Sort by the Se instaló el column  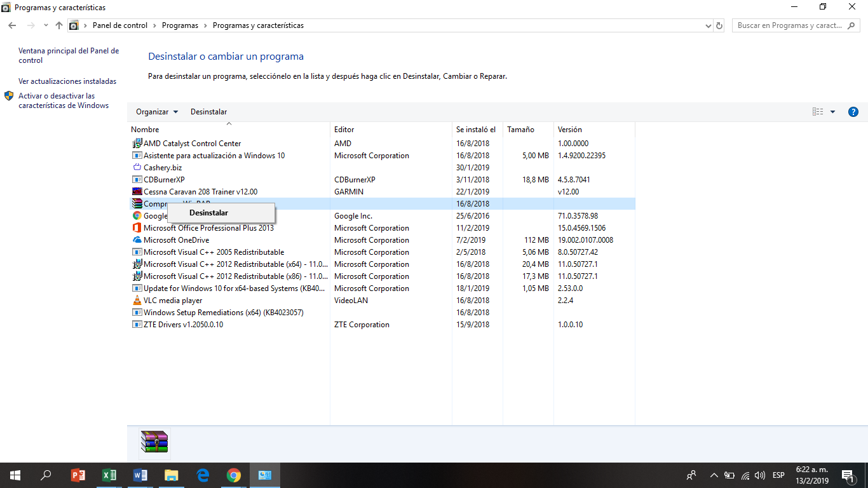click(477, 130)
